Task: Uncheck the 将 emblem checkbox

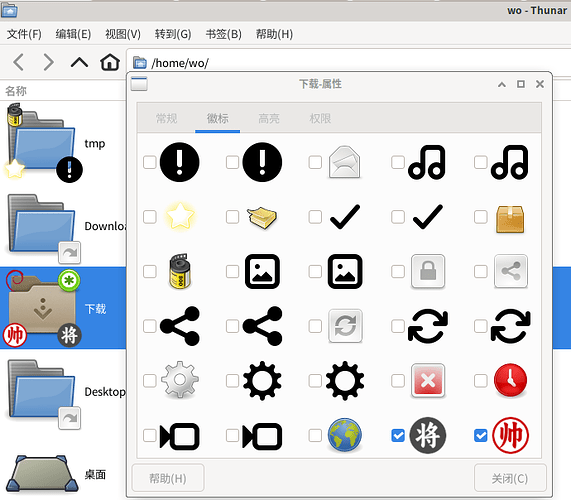Action: [398, 435]
